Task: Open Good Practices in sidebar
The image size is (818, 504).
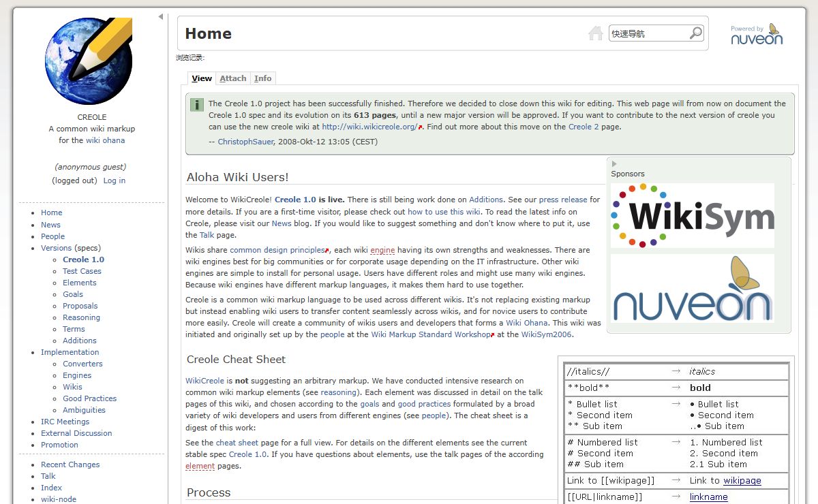Action: pyautogui.click(x=90, y=398)
